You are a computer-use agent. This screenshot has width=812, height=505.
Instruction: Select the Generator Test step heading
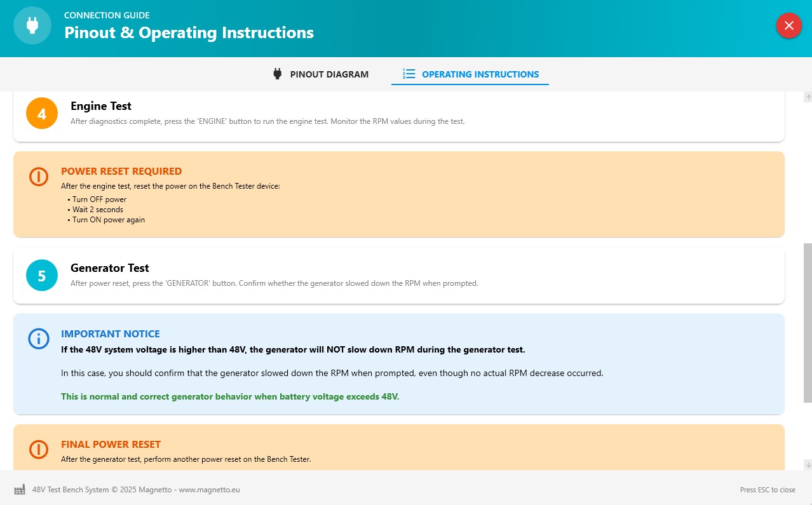(x=110, y=268)
